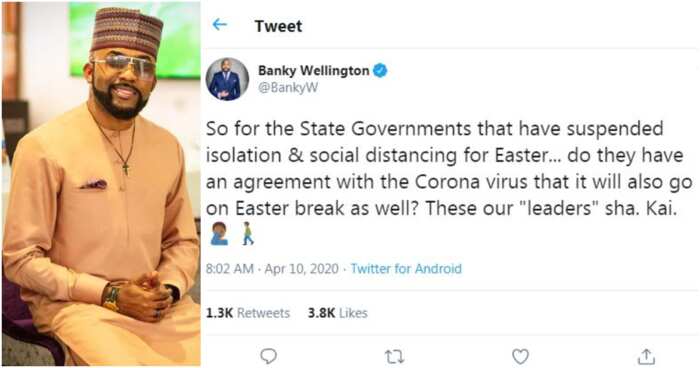Viewport: 700px width, 368px height.
Task: Share the tweet via upload icon
Action: [646, 356]
